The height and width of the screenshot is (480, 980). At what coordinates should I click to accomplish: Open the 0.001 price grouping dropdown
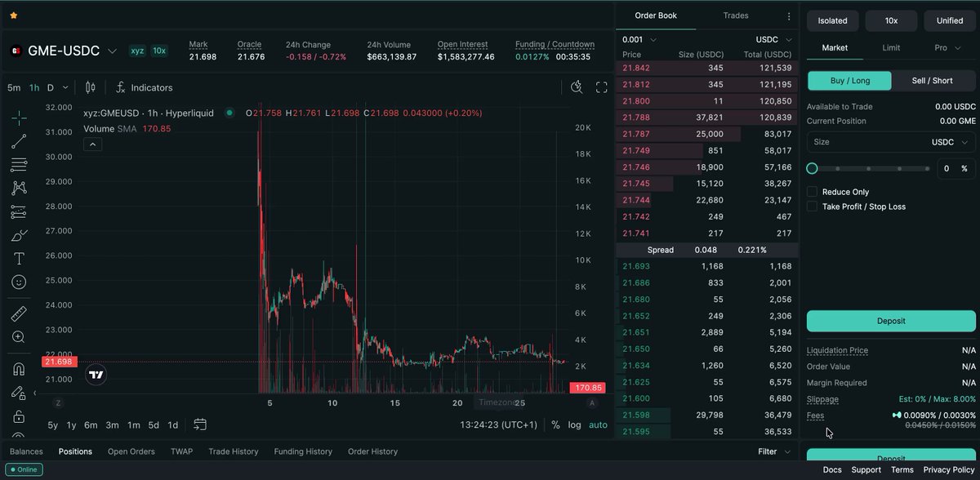click(639, 39)
